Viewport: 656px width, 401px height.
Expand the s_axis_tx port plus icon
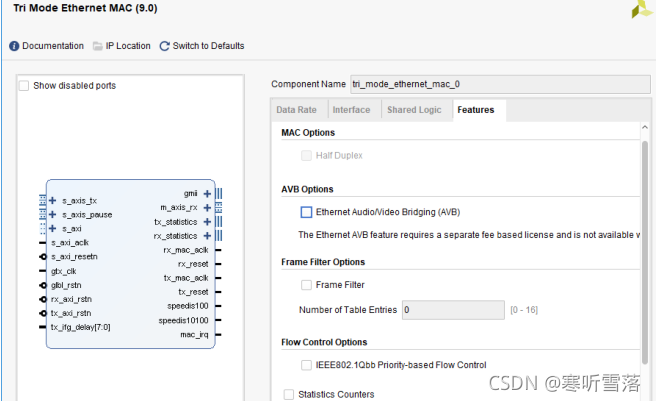coord(52,200)
